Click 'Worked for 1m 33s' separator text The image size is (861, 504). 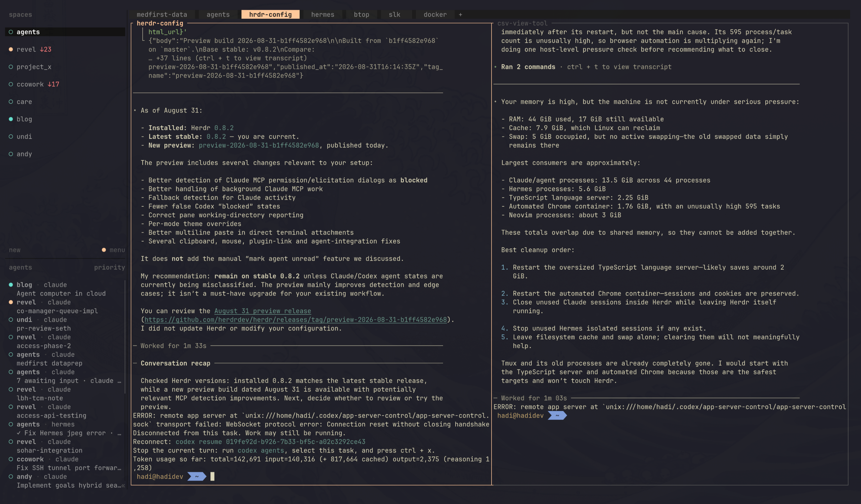(x=173, y=346)
